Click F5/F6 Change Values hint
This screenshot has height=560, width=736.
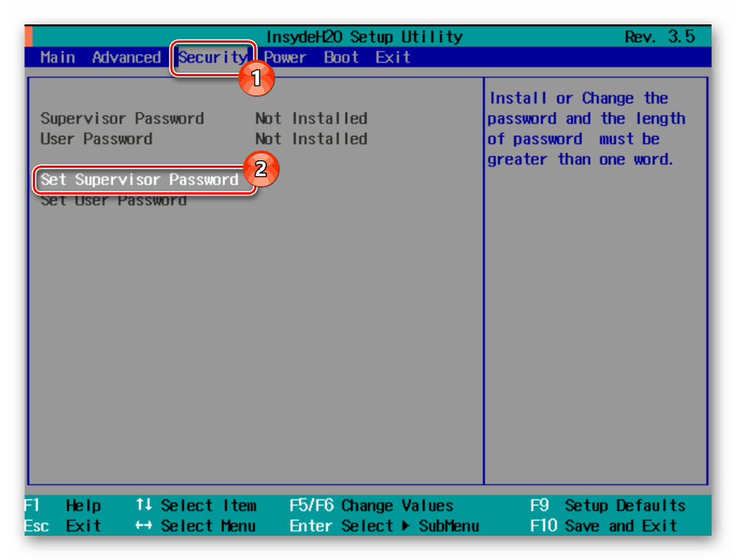coord(371,506)
